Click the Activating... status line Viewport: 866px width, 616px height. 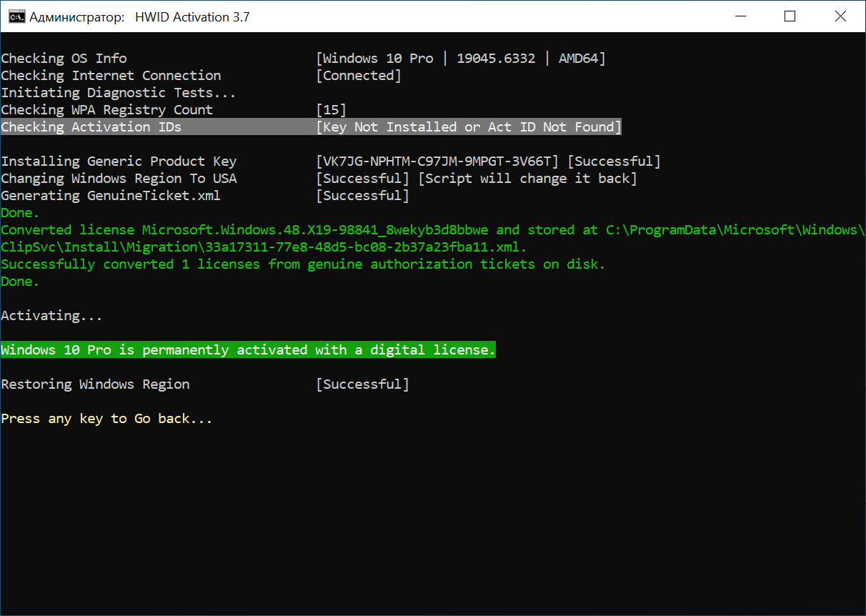pyautogui.click(x=51, y=316)
